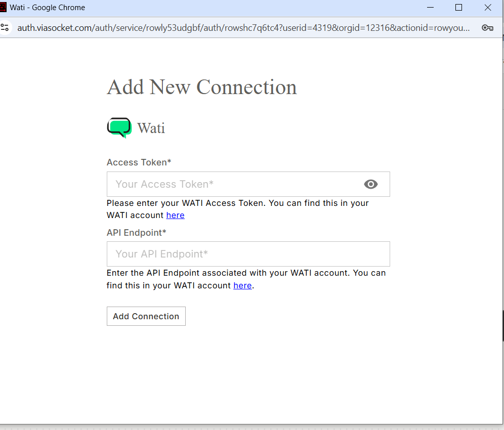Click the Add Connection button
Viewport: 504px width, 430px height.
pos(146,316)
